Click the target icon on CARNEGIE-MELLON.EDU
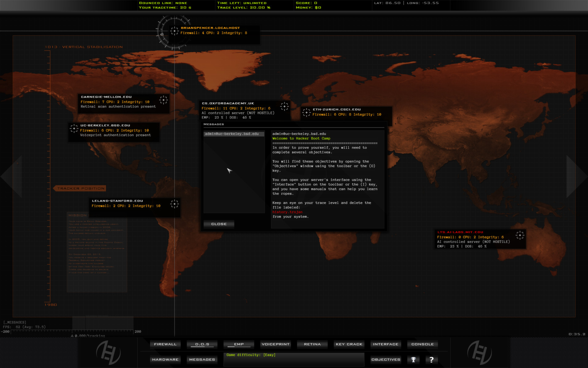This screenshot has width=588, height=368. point(163,100)
